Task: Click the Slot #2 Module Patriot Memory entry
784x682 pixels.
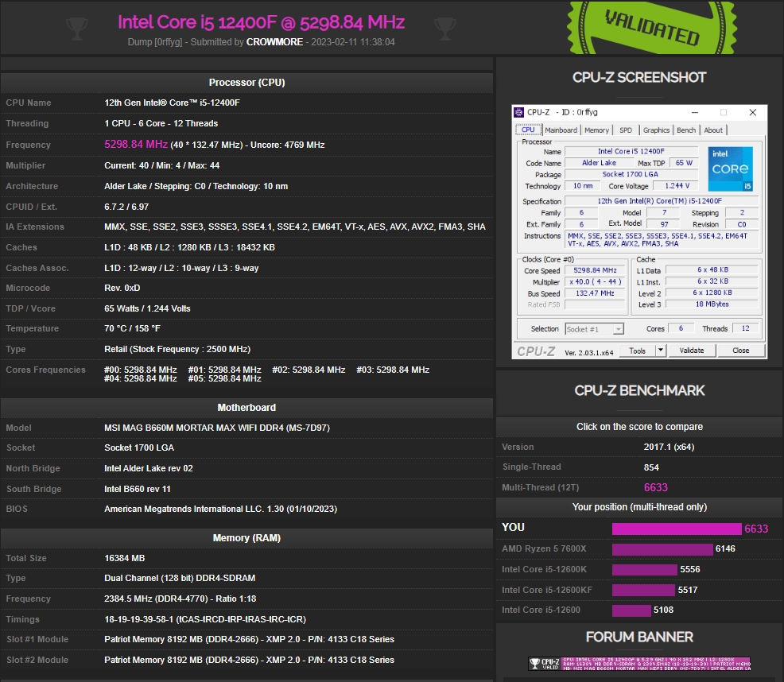Action: pyautogui.click(x=249, y=660)
